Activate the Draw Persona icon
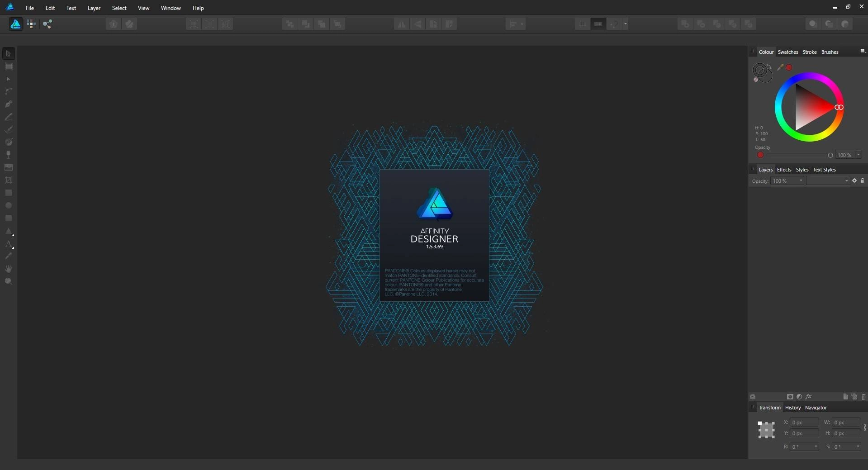This screenshot has width=868, height=470. 15,24
